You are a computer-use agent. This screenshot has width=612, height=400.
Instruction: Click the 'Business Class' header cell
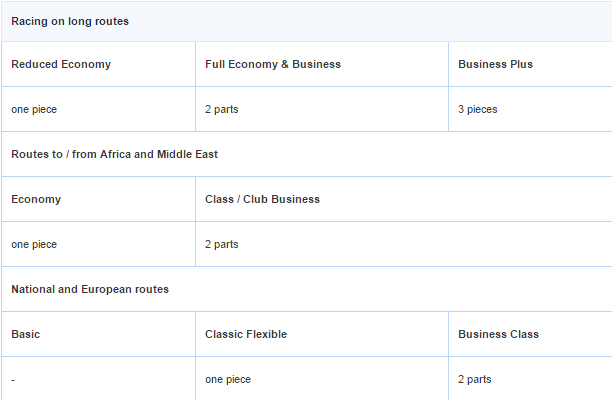click(498, 334)
